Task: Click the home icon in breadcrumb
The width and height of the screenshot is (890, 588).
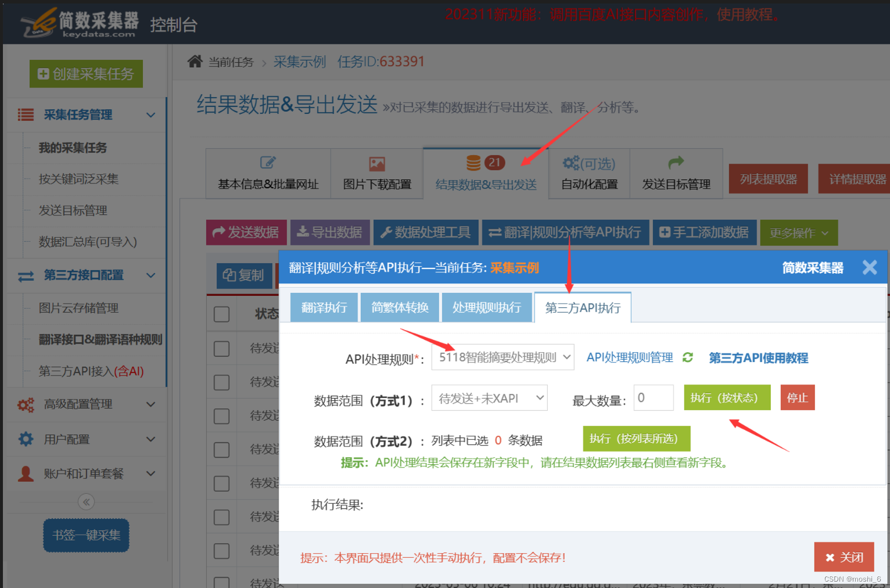Action: coord(195,61)
